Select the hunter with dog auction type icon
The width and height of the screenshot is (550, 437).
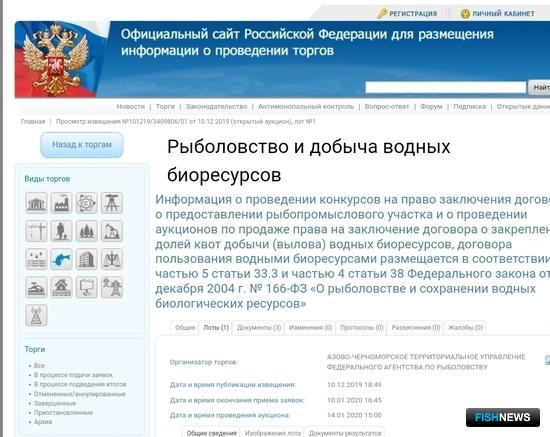click(61, 231)
